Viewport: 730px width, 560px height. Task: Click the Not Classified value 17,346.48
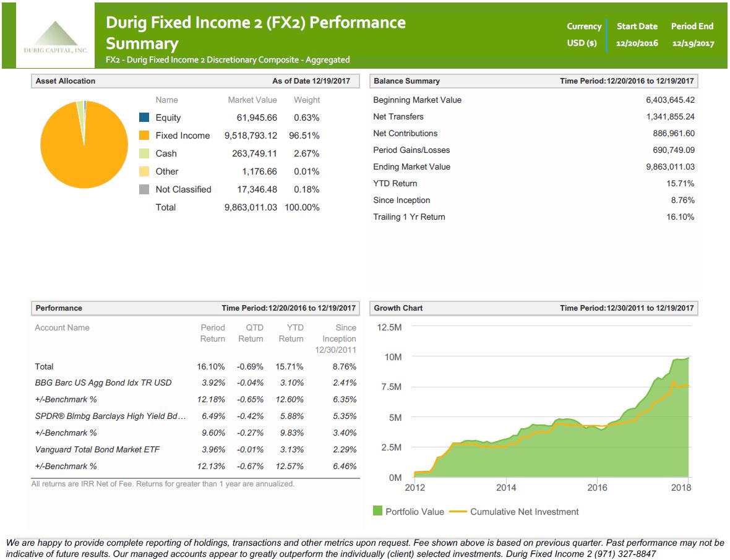tap(257, 189)
